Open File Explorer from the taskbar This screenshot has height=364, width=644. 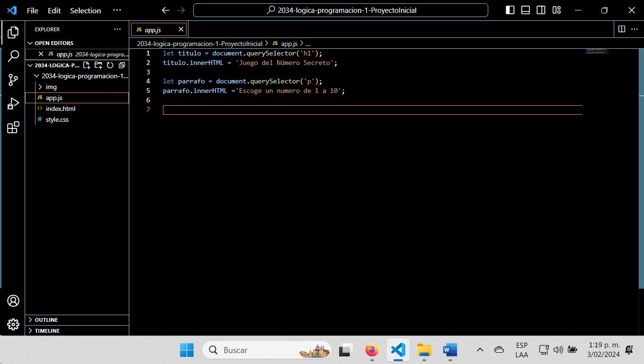[x=424, y=350]
